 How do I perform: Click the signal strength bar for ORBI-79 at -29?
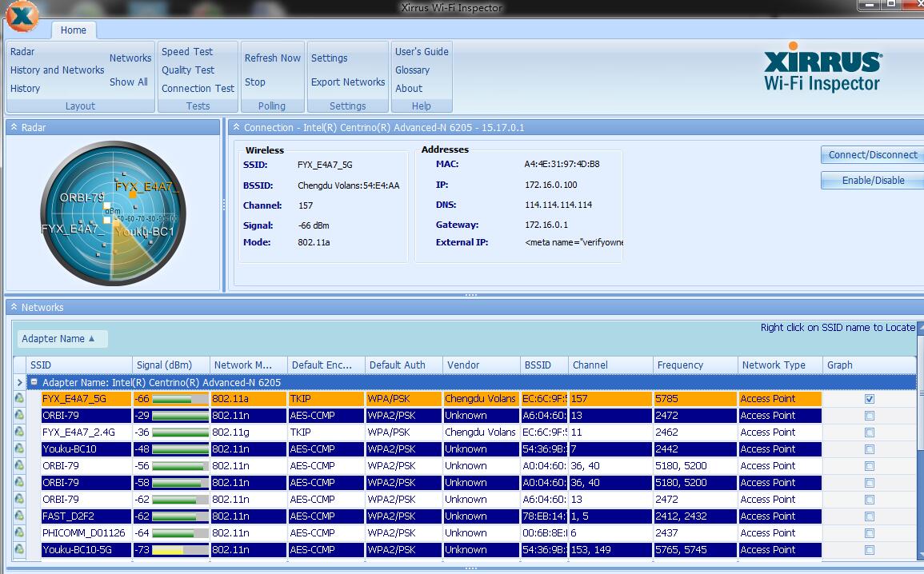pos(179,416)
